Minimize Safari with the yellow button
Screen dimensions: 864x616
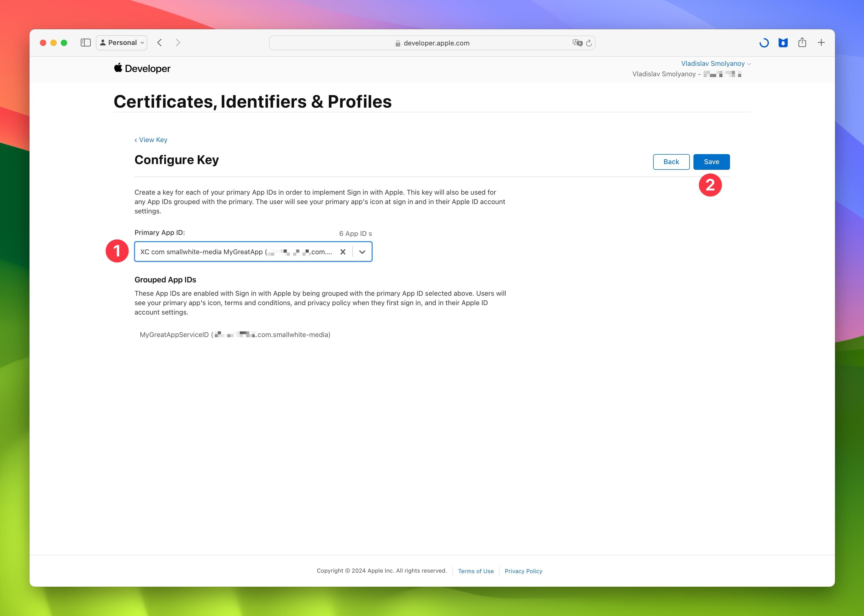click(x=54, y=43)
